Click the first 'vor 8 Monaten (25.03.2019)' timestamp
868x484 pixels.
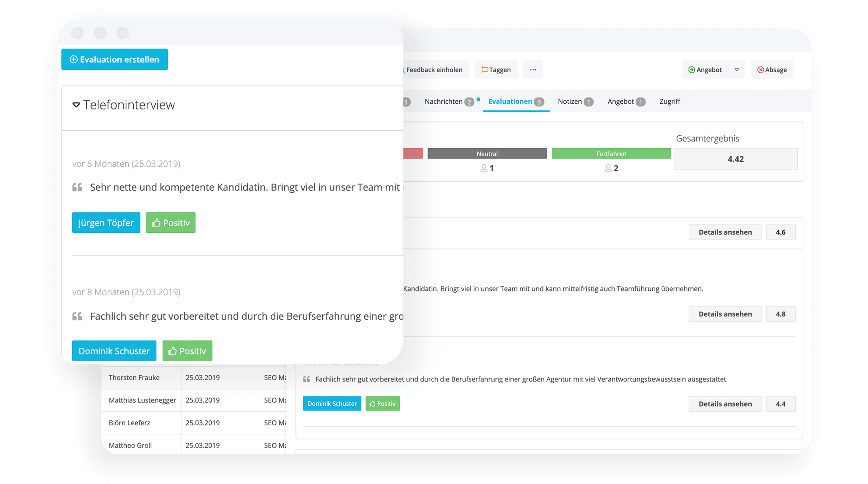pyautogui.click(x=126, y=164)
